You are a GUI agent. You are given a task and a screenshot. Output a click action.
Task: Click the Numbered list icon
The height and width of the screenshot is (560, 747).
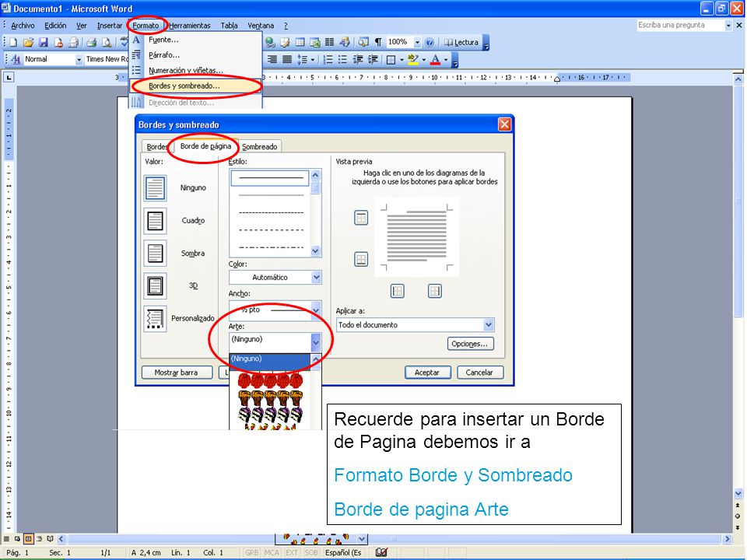click(x=328, y=60)
